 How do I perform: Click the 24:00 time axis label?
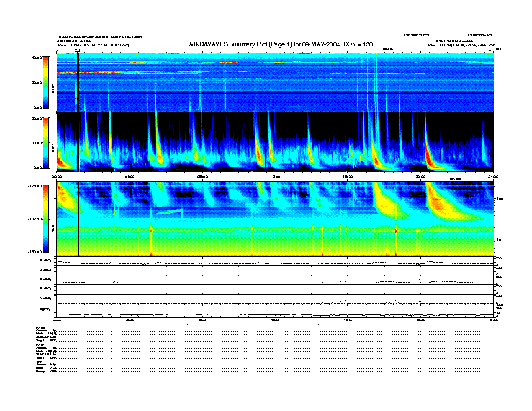tap(492, 177)
